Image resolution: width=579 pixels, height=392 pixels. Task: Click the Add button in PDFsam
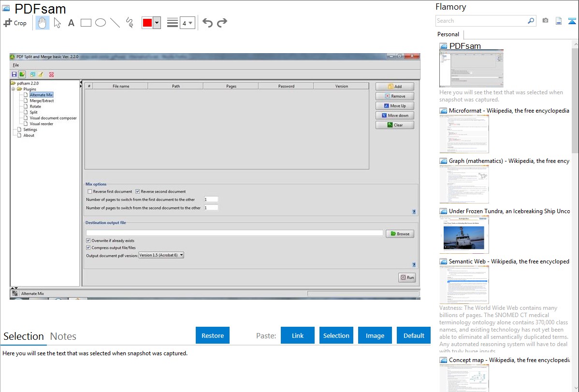click(x=395, y=87)
